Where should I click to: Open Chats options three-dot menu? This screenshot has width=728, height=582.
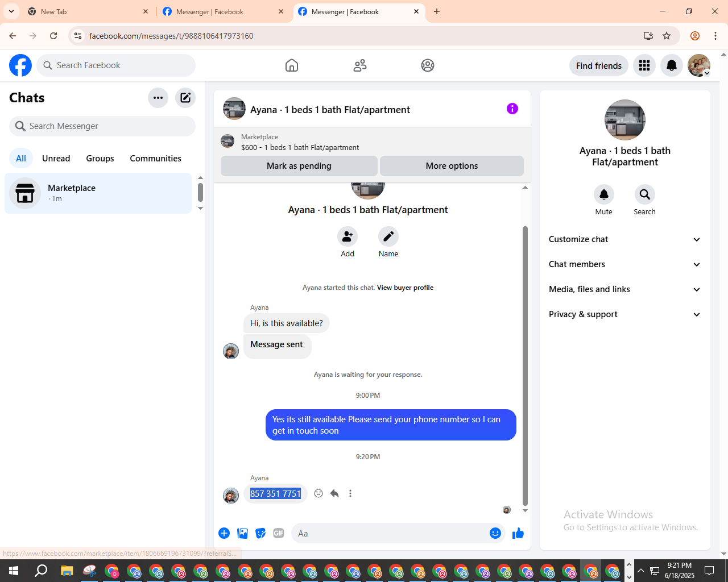[x=158, y=98]
